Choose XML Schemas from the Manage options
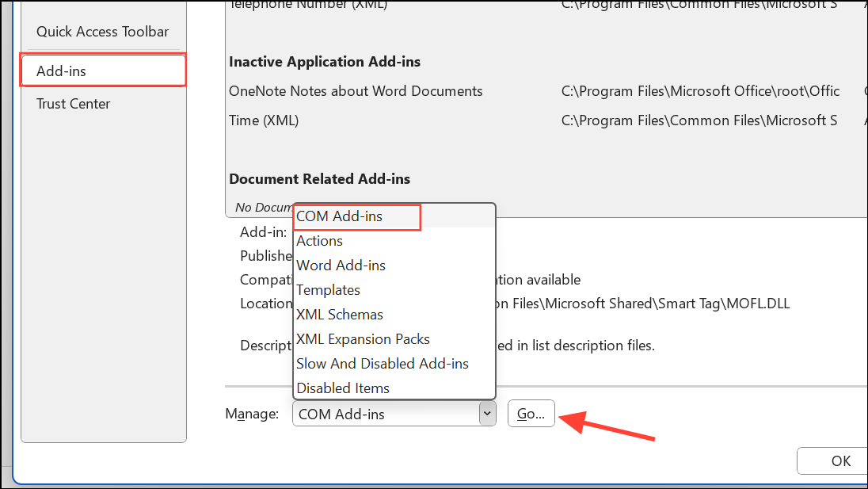Image resolution: width=868 pixels, height=489 pixels. click(339, 314)
